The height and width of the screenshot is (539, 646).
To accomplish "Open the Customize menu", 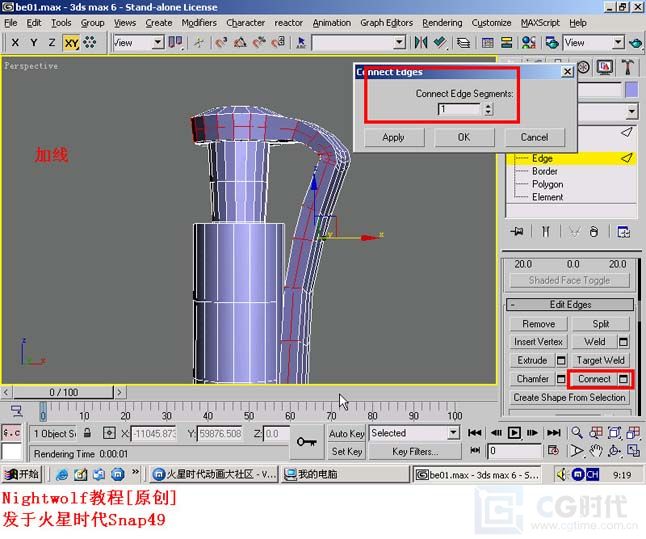I will coord(491,23).
